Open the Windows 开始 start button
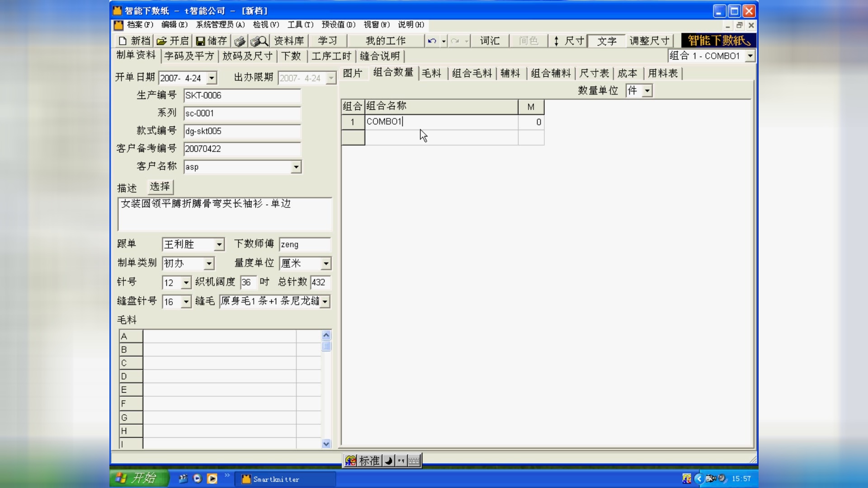 (139, 479)
